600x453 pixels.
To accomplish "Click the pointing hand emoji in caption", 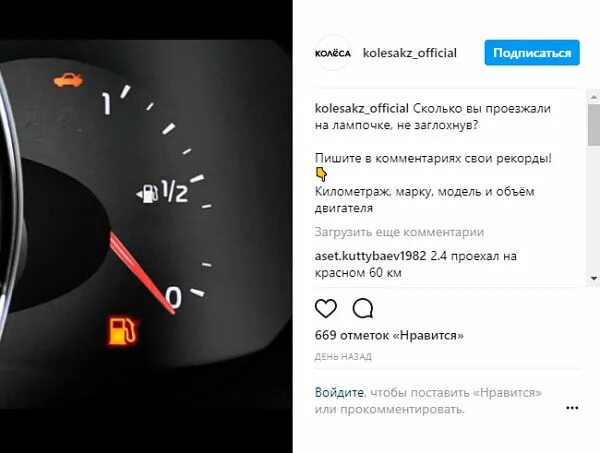I will click(321, 174).
